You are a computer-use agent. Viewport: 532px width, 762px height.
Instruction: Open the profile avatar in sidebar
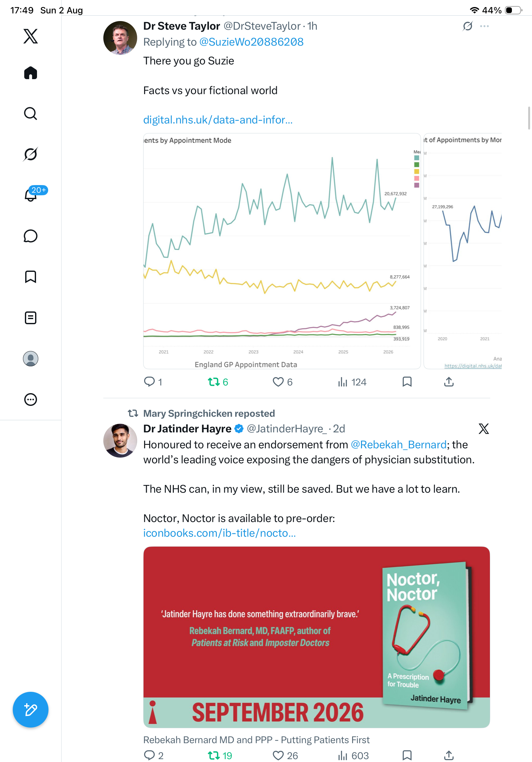coord(31,358)
